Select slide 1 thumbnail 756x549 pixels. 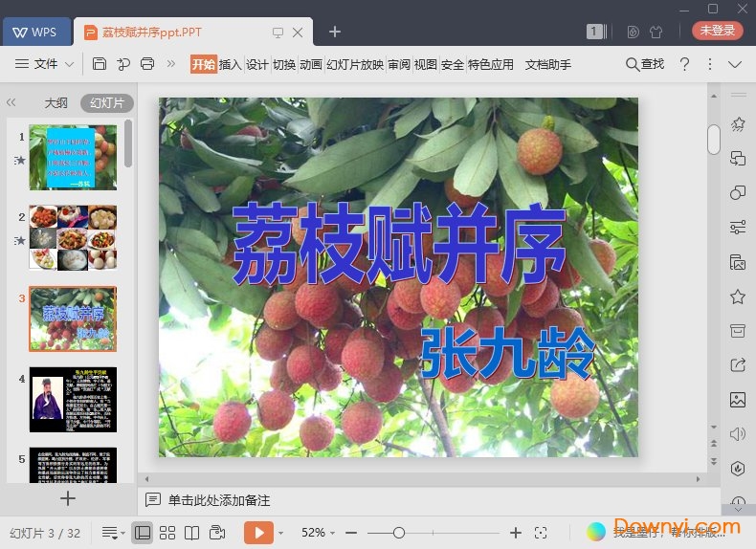click(x=73, y=157)
